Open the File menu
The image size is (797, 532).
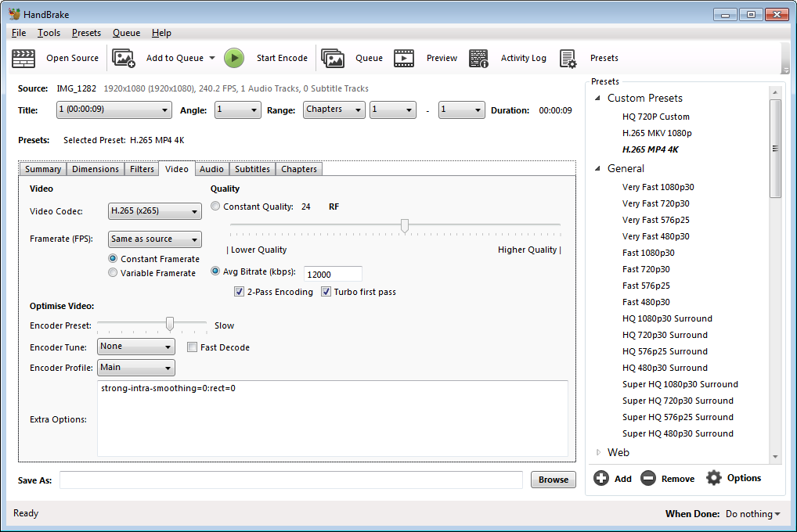coord(19,33)
